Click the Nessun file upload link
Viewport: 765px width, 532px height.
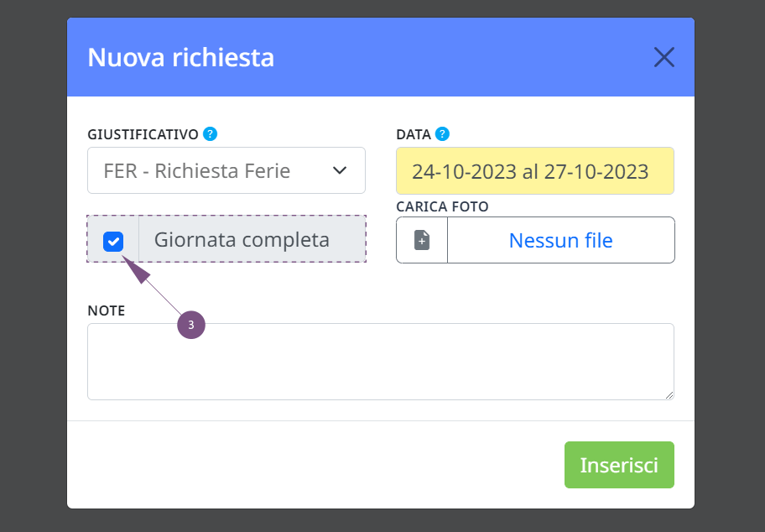click(560, 240)
